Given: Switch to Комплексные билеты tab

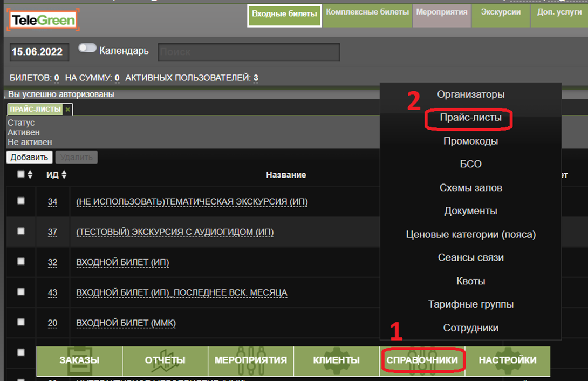Looking at the screenshot, I should coord(367,12).
